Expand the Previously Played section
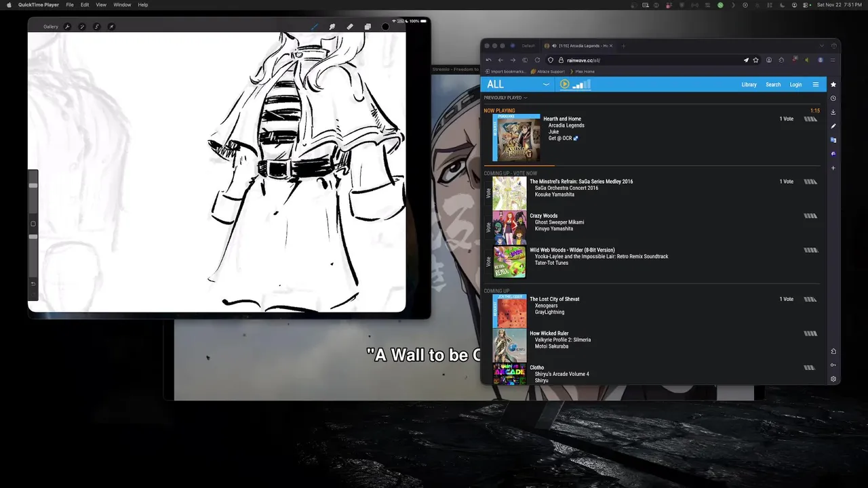 point(505,98)
